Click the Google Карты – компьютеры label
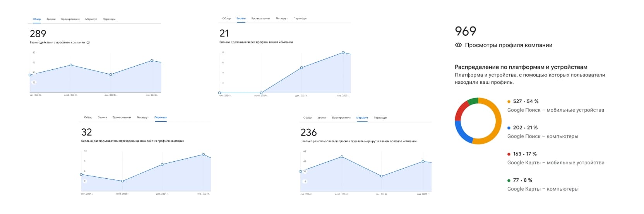 (x=543, y=189)
